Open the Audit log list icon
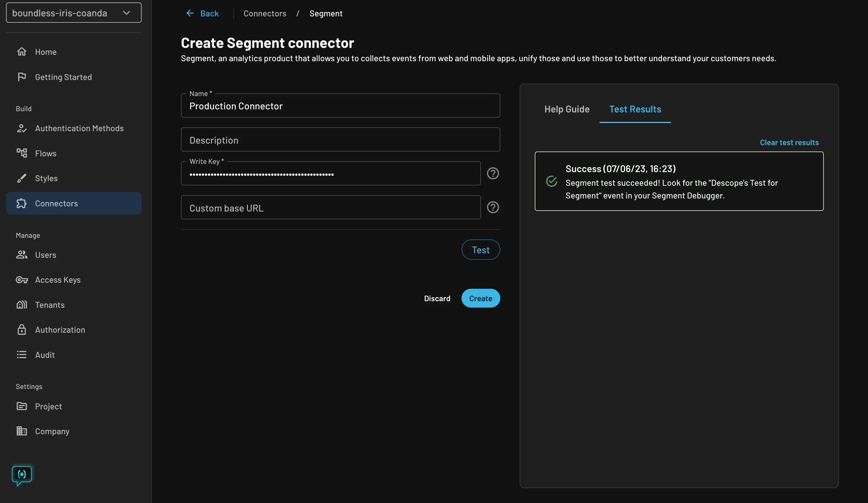The image size is (868, 503). [x=22, y=355]
